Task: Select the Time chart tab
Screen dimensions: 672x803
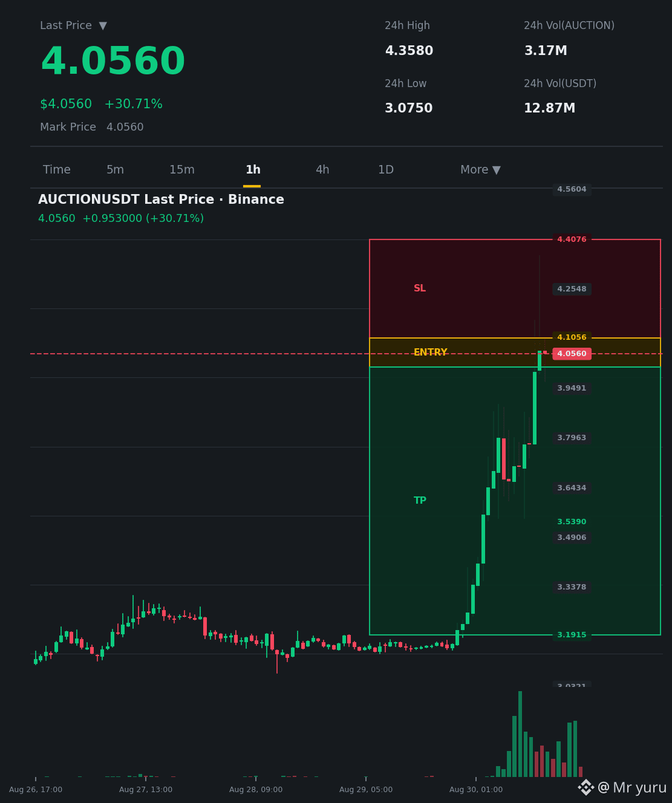Action: coord(57,170)
